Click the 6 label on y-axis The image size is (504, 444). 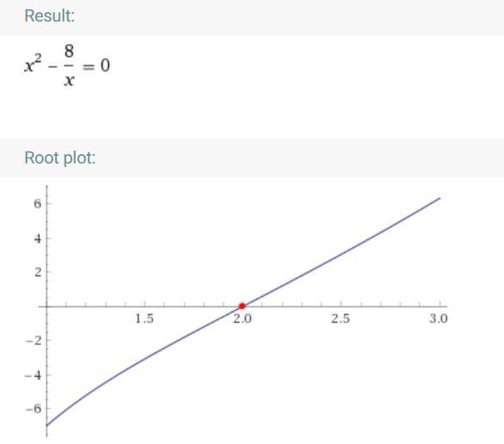pos(38,204)
